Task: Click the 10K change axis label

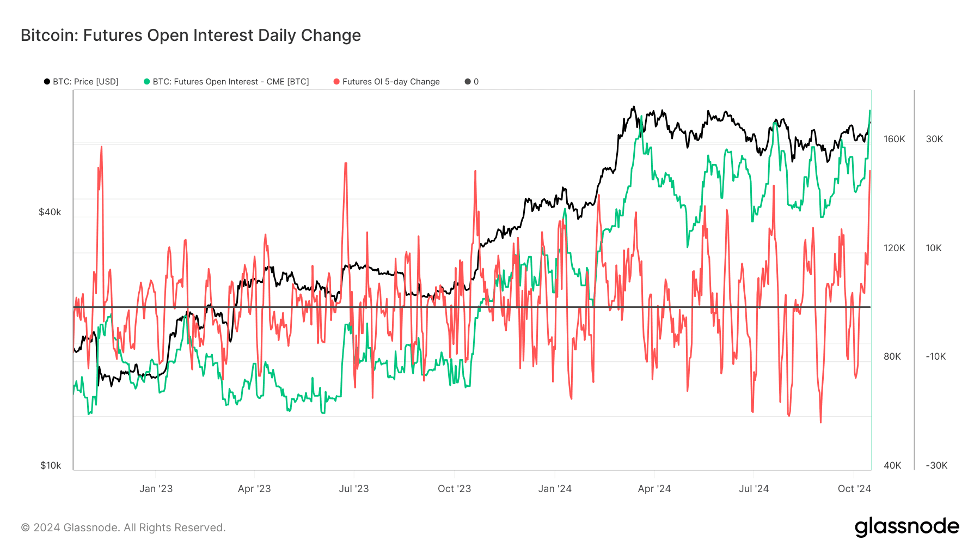Action: (x=934, y=248)
